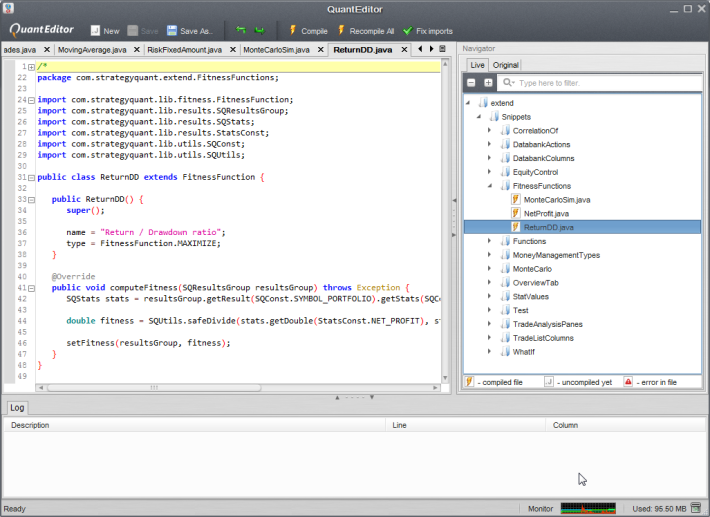Switch Navigator to Live tab
710x517 pixels.
(477, 65)
